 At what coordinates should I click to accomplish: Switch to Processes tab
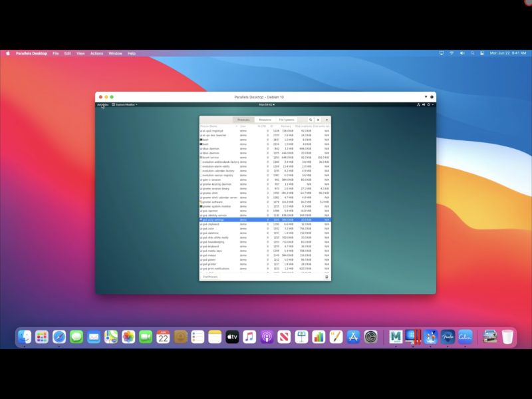click(x=243, y=120)
